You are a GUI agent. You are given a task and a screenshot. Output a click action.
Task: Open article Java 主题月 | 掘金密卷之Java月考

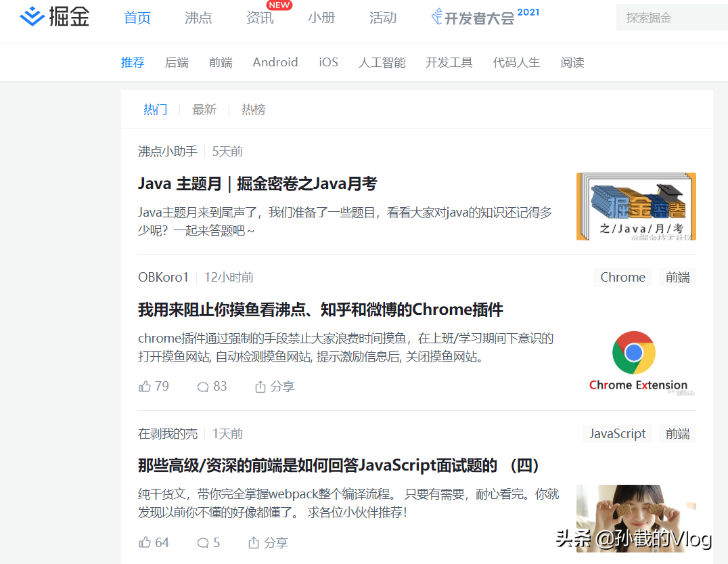point(257,184)
